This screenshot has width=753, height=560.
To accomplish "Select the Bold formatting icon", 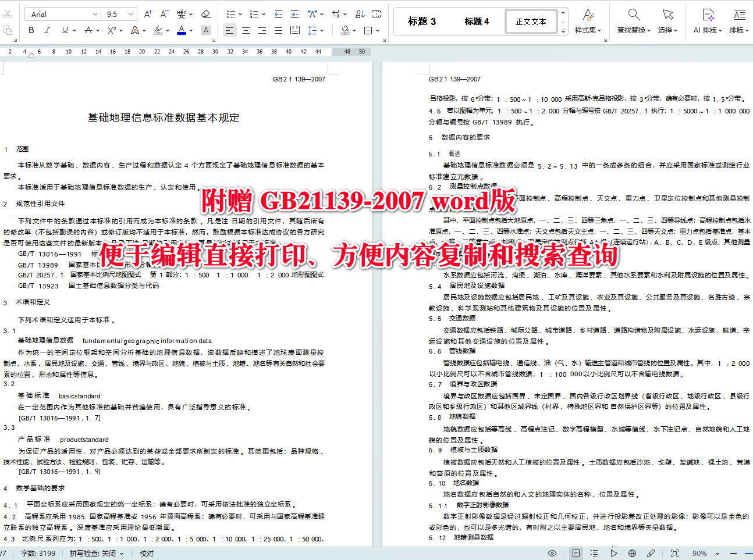I will 31,30.
